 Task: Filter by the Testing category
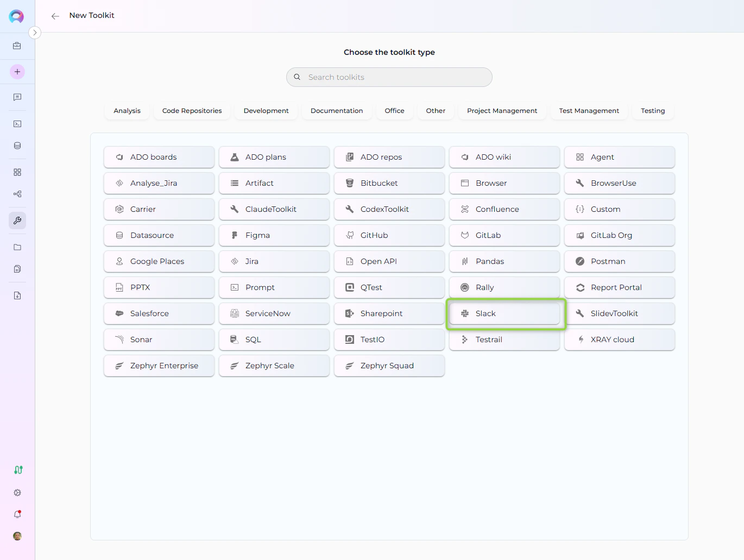(653, 111)
